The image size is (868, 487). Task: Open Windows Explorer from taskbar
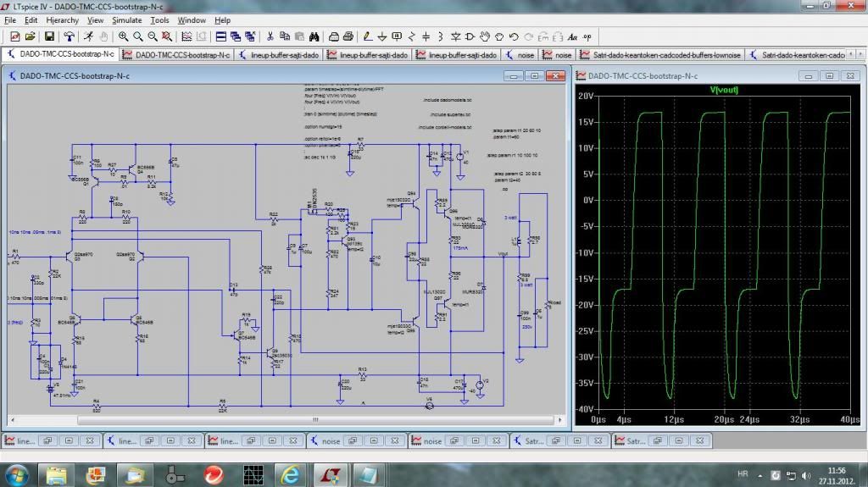[x=56, y=475]
